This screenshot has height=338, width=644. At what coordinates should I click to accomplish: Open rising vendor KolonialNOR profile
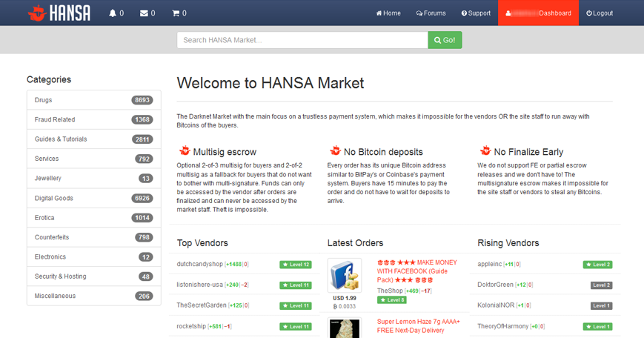(x=496, y=305)
